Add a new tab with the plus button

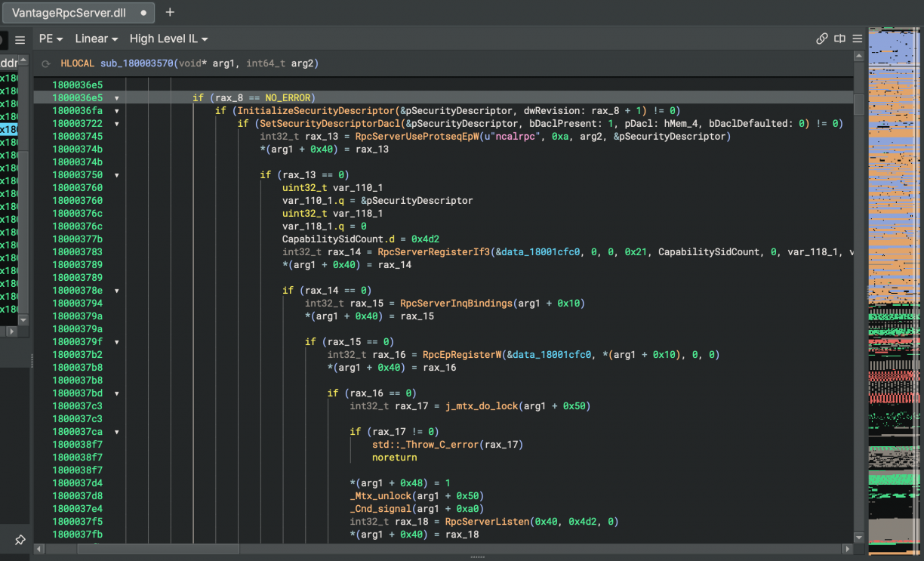tap(170, 12)
